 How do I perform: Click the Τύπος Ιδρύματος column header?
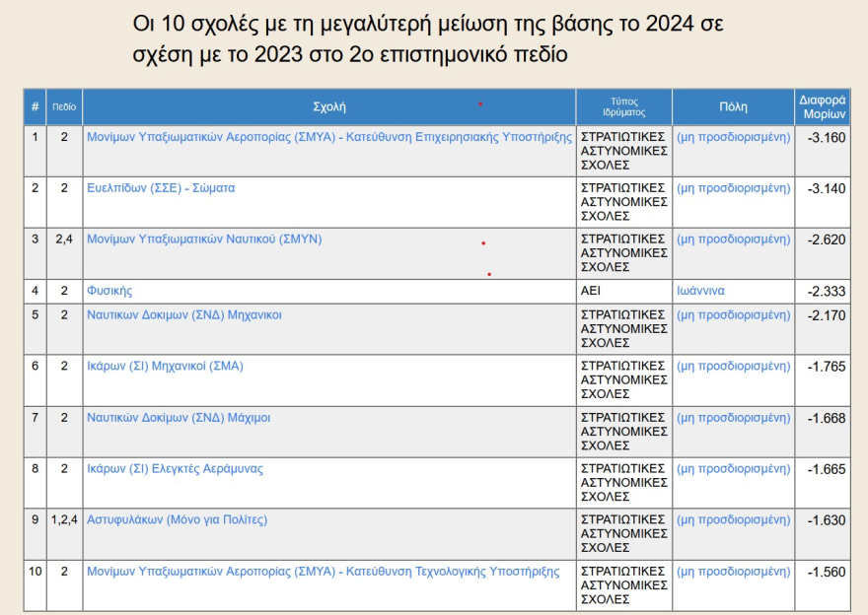[623, 106]
